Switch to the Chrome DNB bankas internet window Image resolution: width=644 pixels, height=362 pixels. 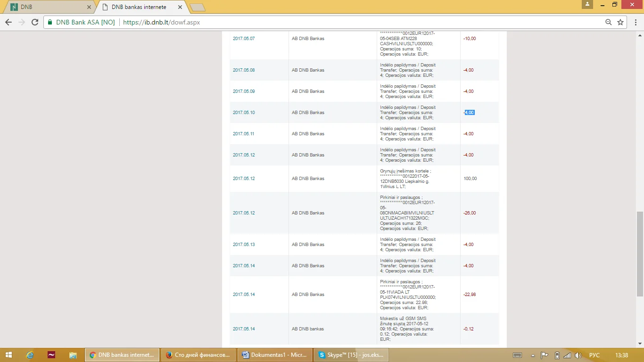click(x=122, y=355)
